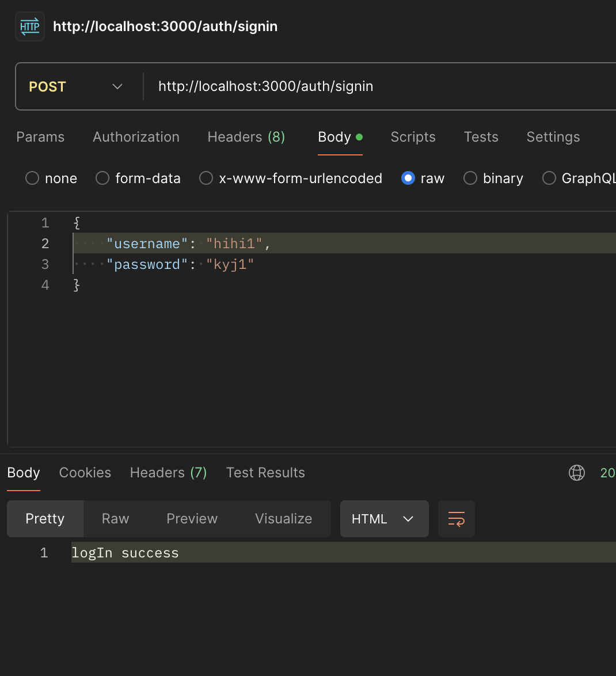Open the request Body tab
The width and height of the screenshot is (616, 676).
pyautogui.click(x=340, y=137)
